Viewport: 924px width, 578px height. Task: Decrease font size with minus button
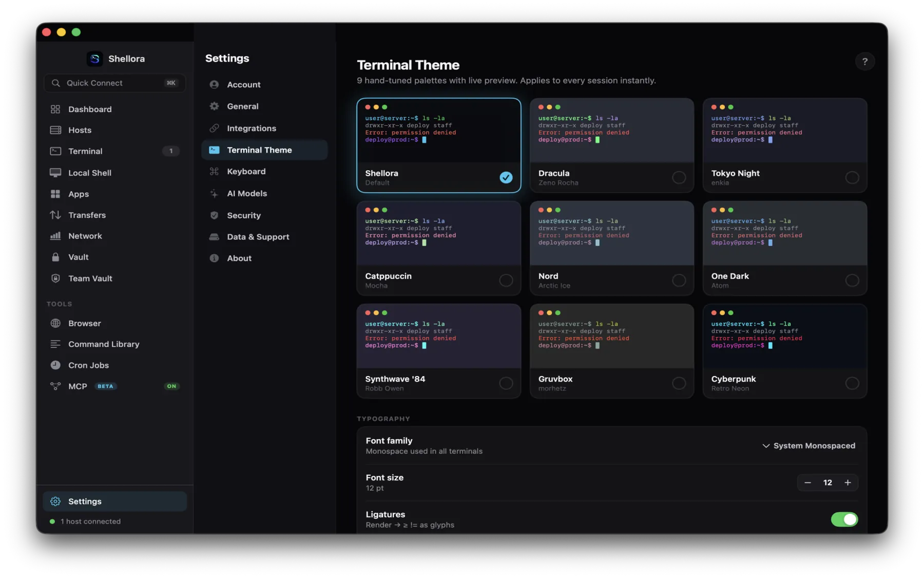(807, 482)
